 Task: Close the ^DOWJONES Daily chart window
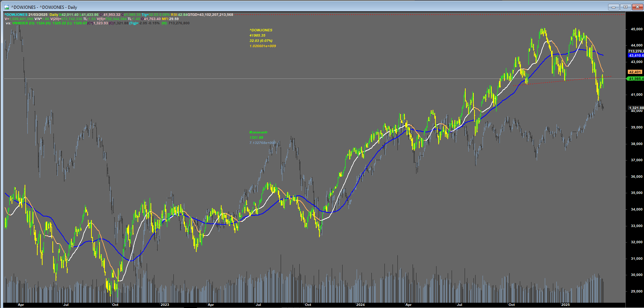(x=637, y=7)
